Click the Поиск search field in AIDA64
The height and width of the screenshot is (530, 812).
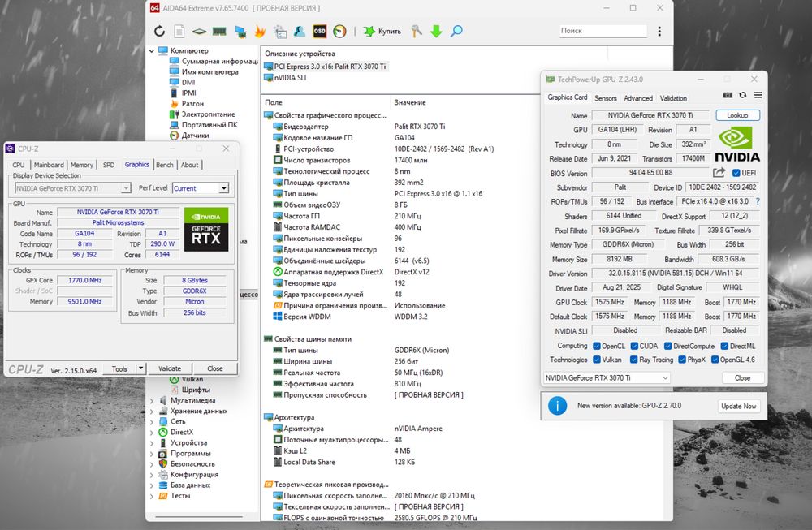(x=603, y=31)
